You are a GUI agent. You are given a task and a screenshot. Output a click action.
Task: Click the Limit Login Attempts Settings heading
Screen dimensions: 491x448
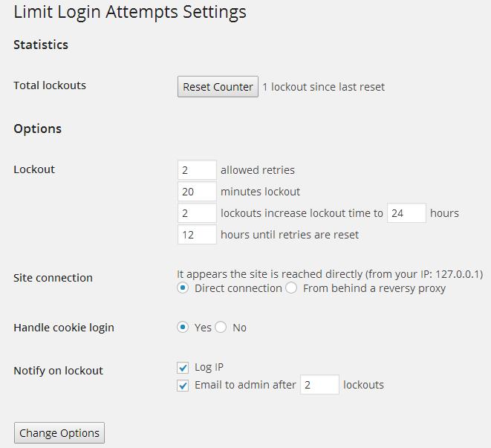click(x=130, y=12)
